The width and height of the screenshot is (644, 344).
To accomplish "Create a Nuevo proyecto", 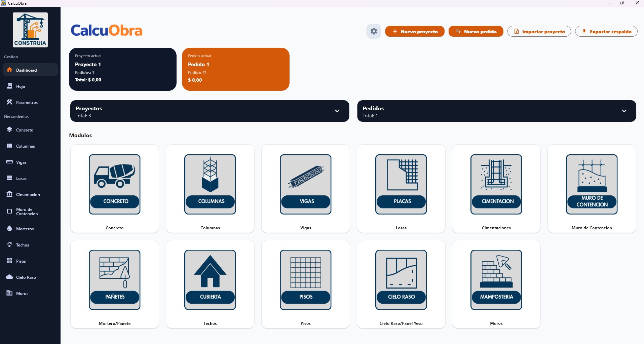I will (x=414, y=31).
